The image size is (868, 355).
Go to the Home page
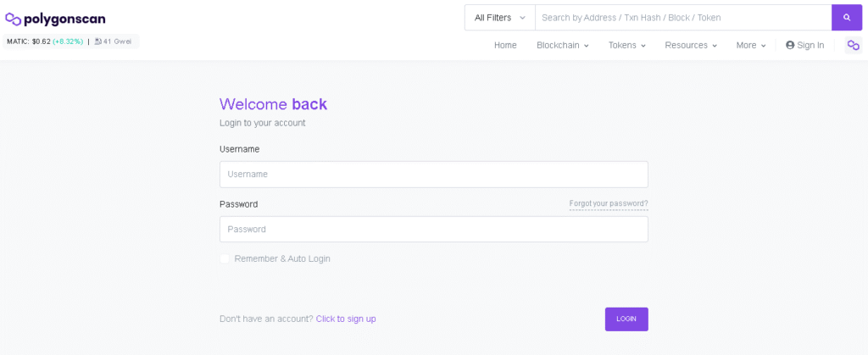[x=505, y=46]
